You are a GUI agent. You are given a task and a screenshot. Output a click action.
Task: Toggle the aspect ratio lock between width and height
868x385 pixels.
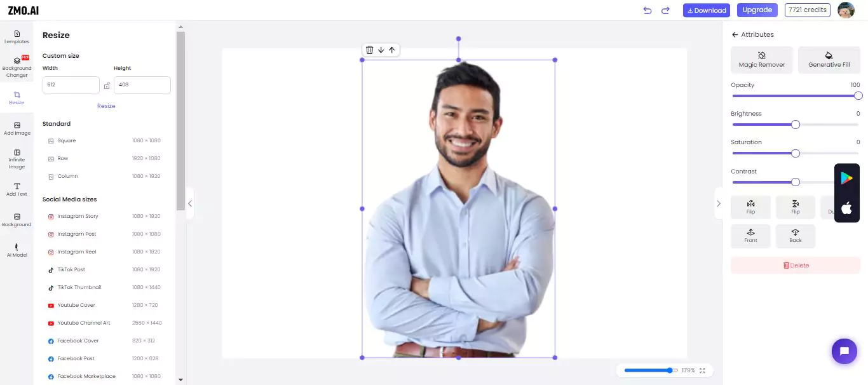click(x=107, y=86)
